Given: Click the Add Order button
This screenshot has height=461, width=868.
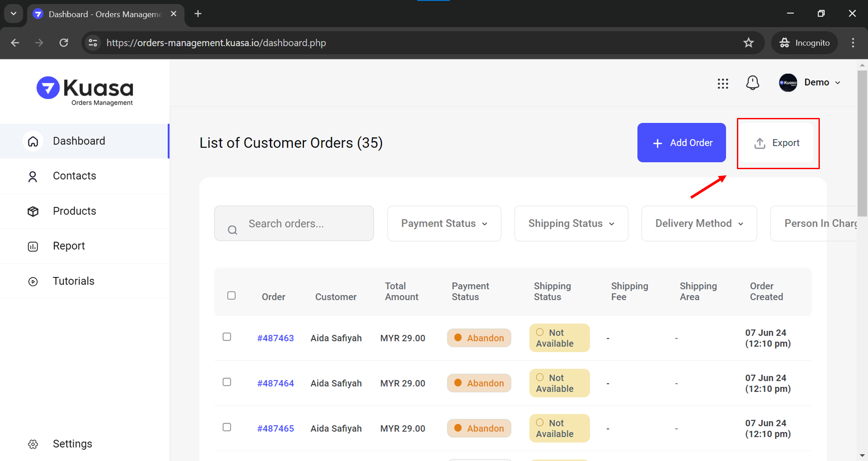Looking at the screenshot, I should [681, 143].
